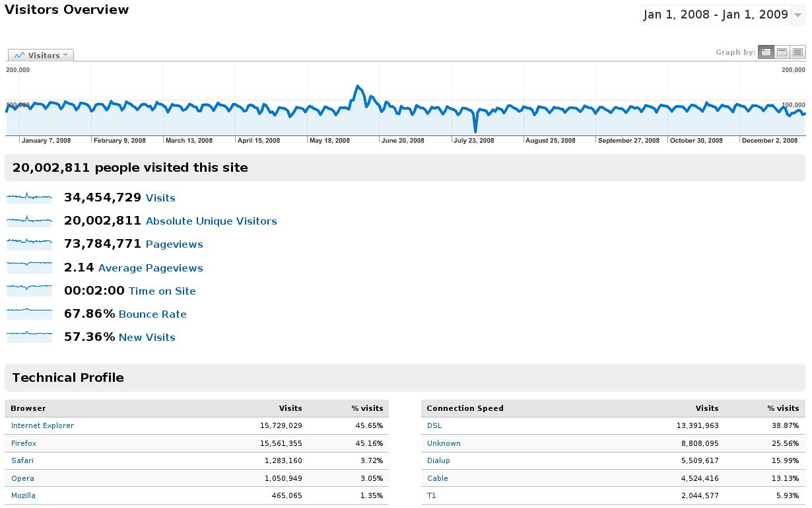Click the Internet Explorer browser link
The image size is (812, 508).
pyautogui.click(x=42, y=426)
